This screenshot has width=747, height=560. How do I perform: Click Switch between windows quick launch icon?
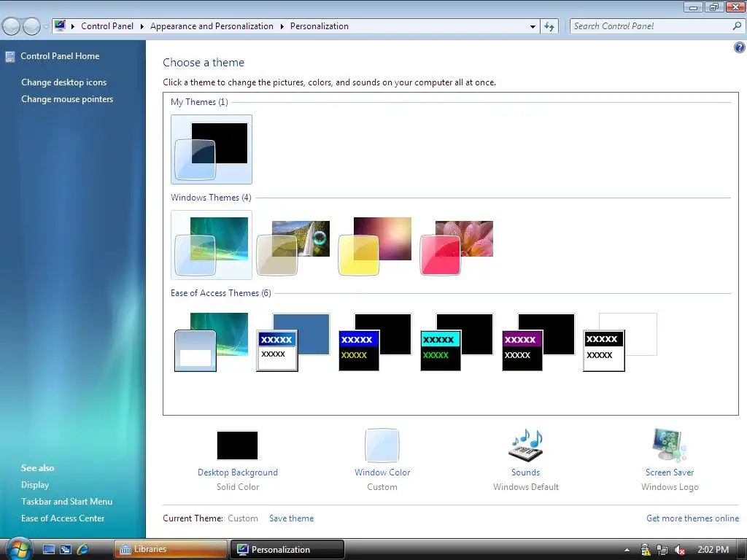(x=65, y=550)
